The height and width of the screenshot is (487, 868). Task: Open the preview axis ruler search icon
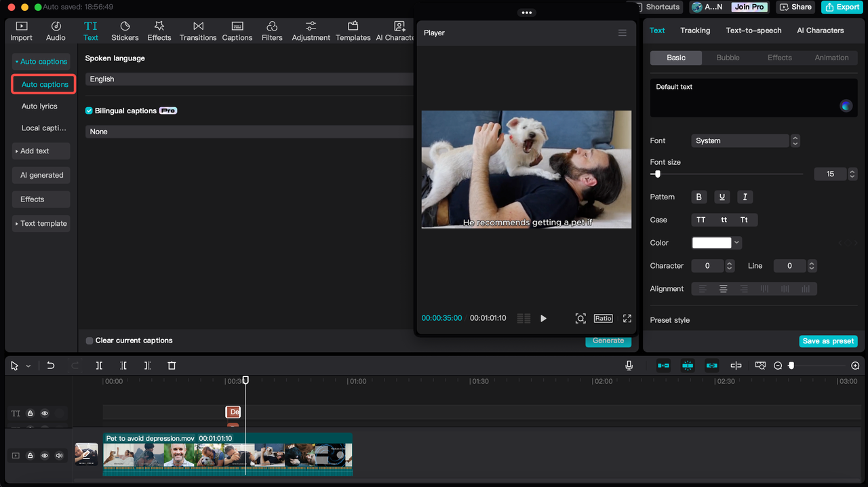760,366
